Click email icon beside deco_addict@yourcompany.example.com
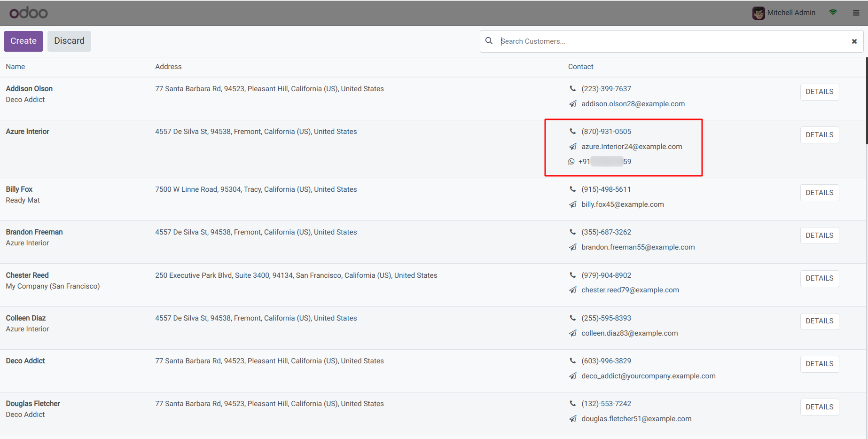Screen dimensions: 868x439 pos(572,376)
